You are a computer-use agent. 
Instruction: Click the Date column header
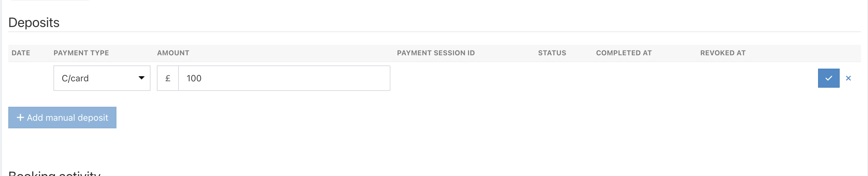click(x=21, y=53)
